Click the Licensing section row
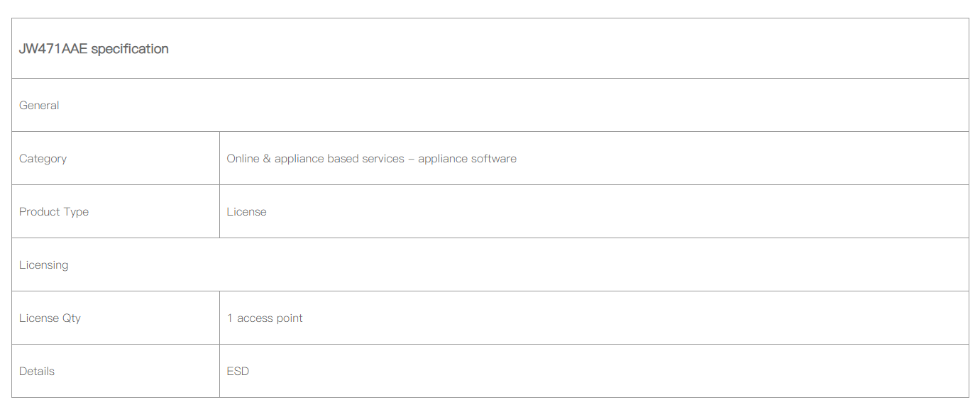 tap(490, 264)
